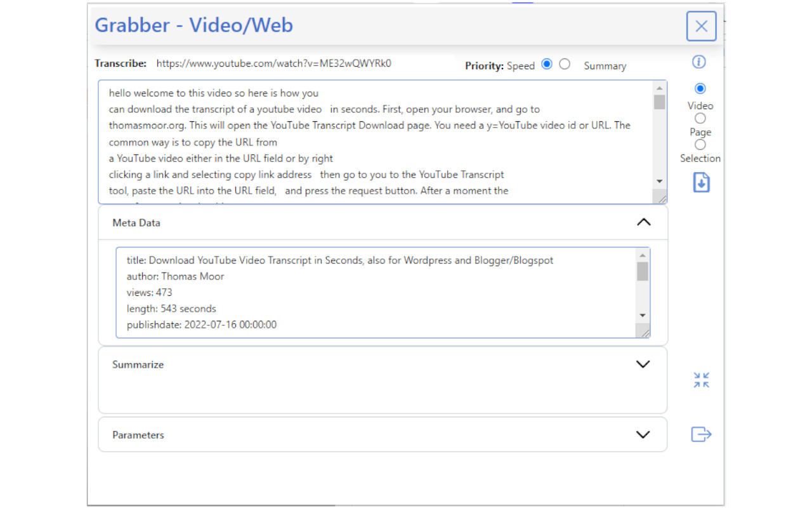Image resolution: width=812 pixels, height=508 pixels.
Task: Click the 'Video' label under radio
Action: point(700,105)
